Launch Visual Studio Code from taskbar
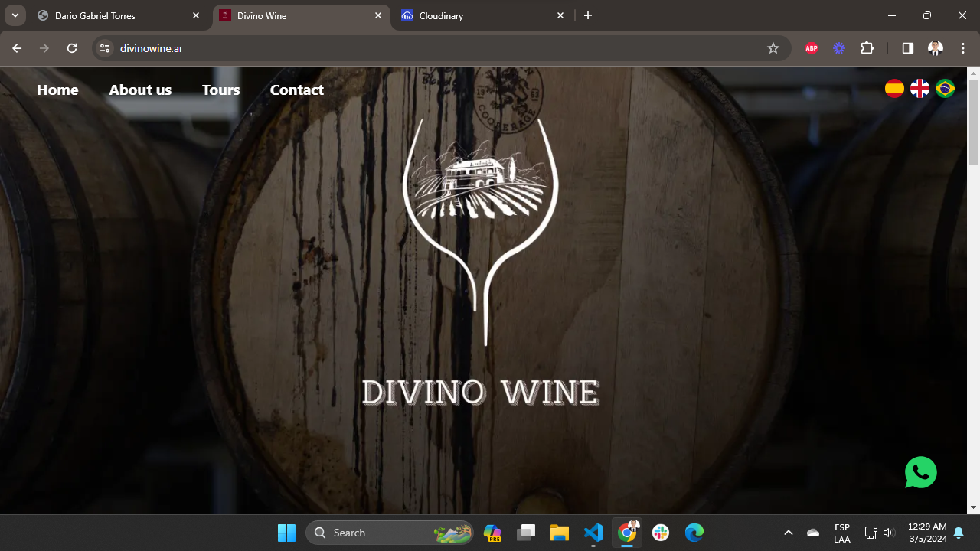 coord(593,533)
